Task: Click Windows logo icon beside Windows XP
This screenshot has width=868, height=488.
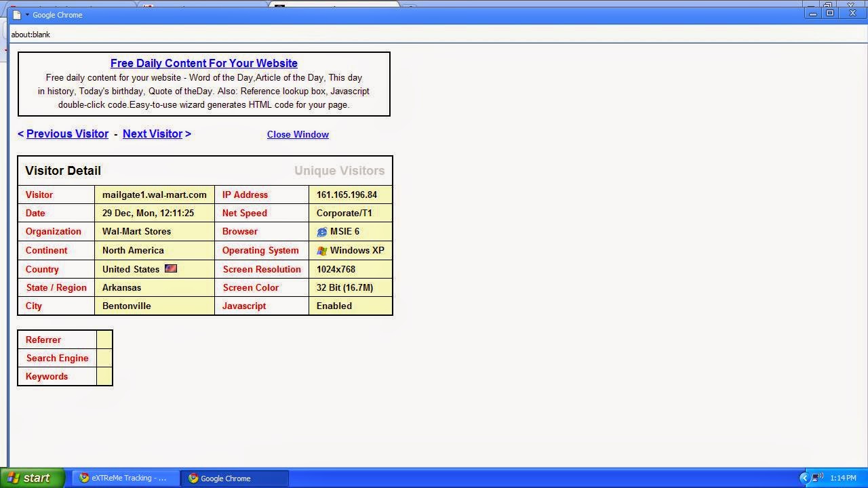Action: point(322,250)
